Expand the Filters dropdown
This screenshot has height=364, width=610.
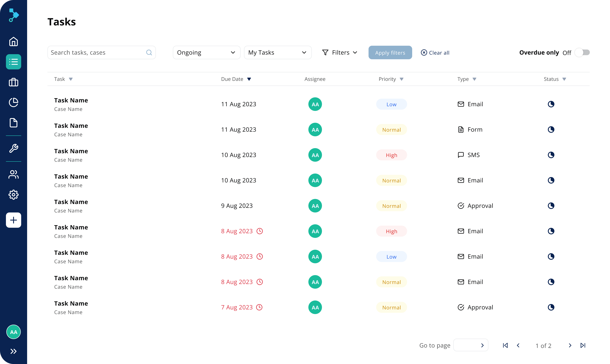340,52
